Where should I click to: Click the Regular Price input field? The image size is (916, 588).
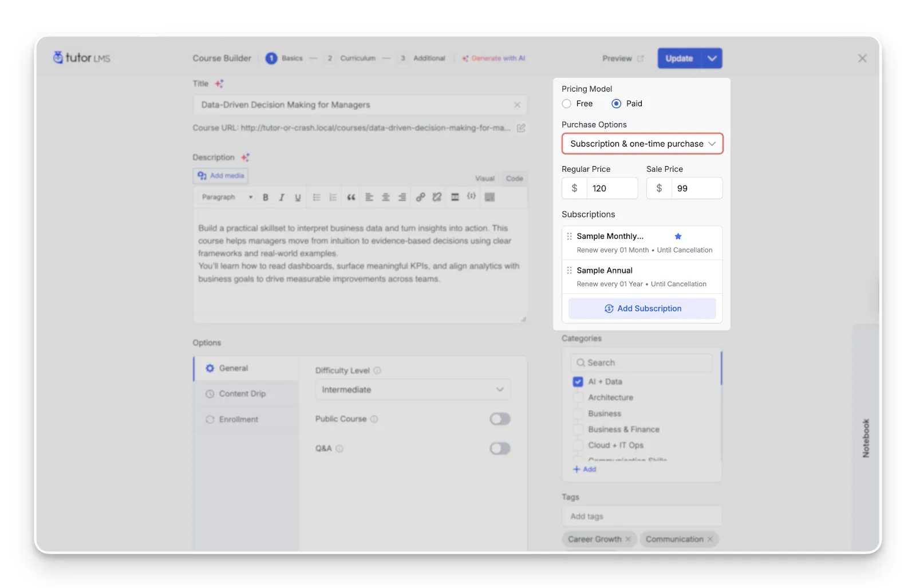(x=611, y=188)
